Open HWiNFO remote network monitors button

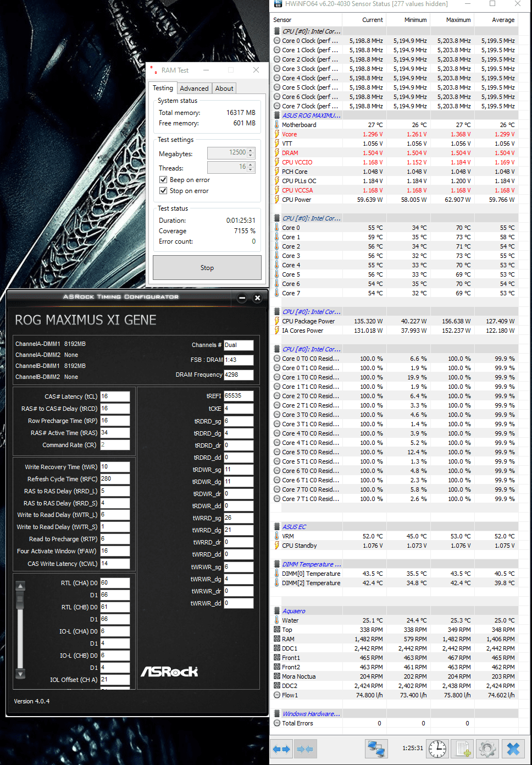(x=376, y=749)
